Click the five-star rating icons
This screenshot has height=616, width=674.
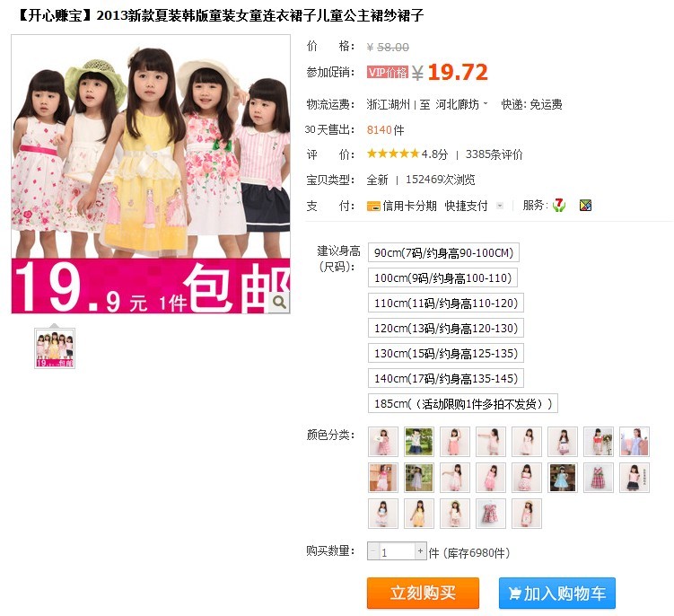(393, 154)
